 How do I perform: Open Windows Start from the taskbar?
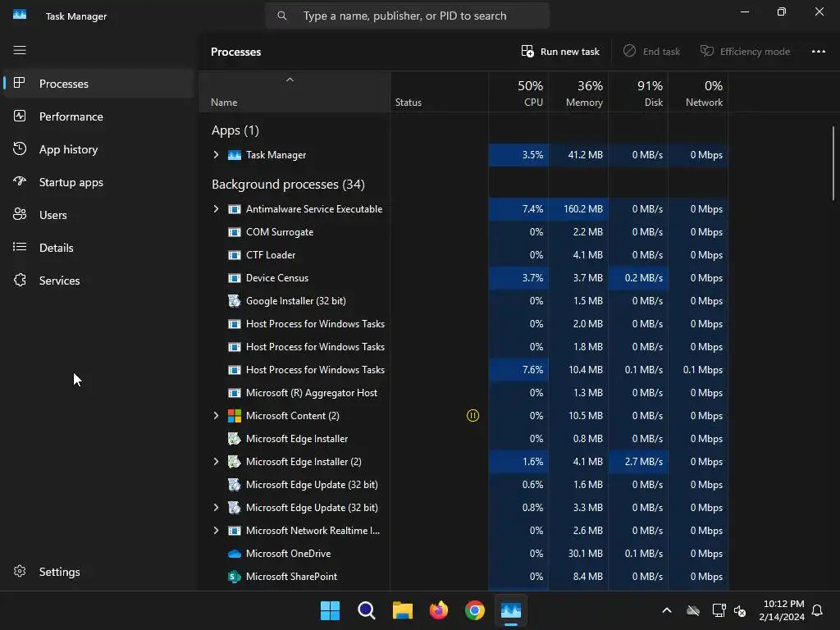click(330, 610)
